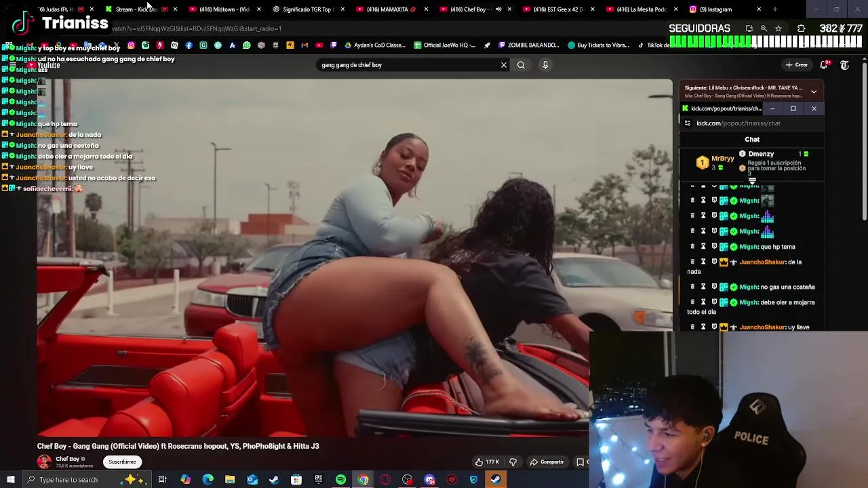Open a new browser tab
Viewport: 868px width, 488px height.
click(x=775, y=9)
